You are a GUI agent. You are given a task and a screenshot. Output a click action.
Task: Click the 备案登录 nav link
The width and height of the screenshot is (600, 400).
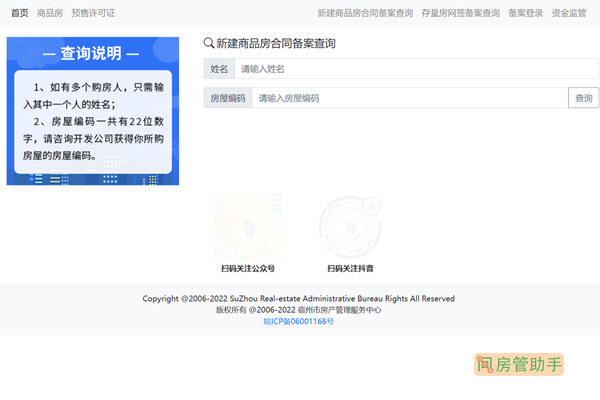coord(525,13)
